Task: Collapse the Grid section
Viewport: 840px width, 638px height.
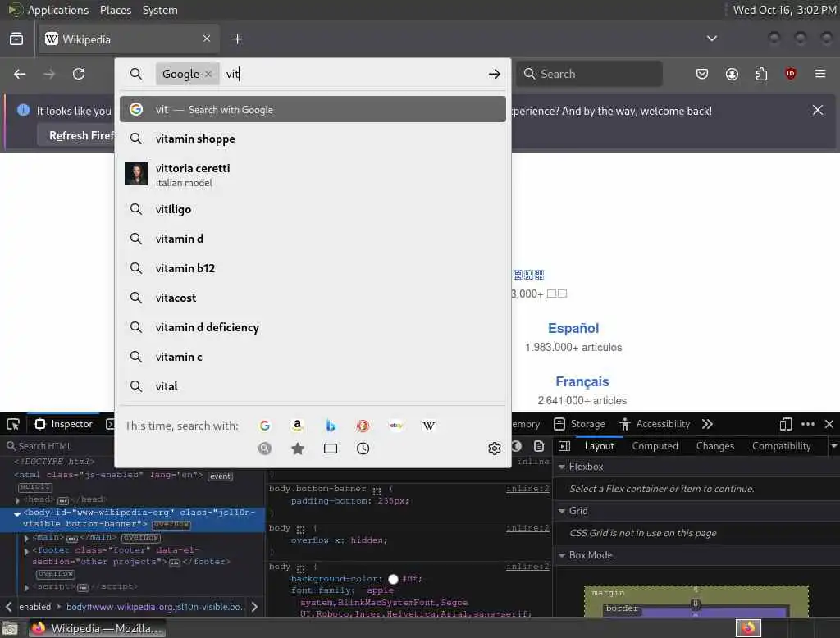Action: [562, 511]
